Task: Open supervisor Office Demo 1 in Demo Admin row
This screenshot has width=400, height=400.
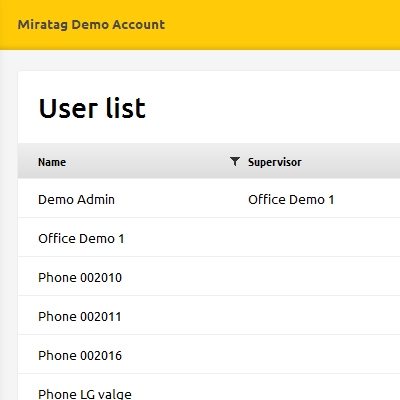Action: pos(291,200)
